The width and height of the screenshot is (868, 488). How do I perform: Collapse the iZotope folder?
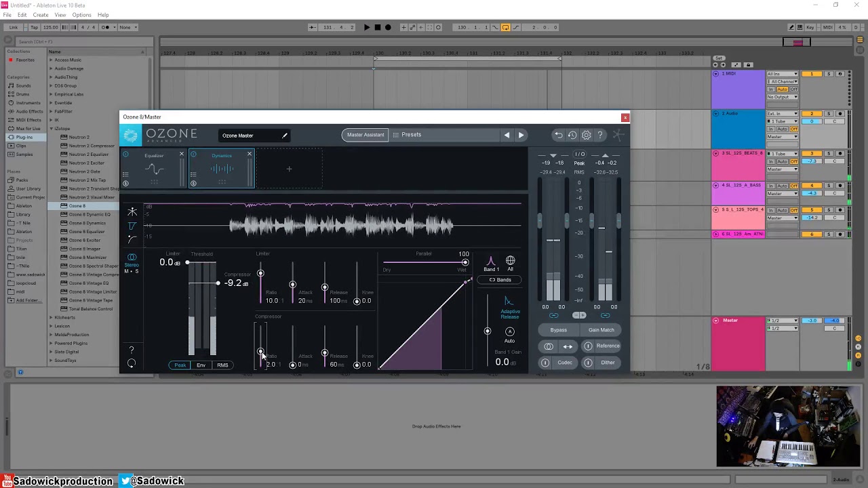[x=51, y=128]
